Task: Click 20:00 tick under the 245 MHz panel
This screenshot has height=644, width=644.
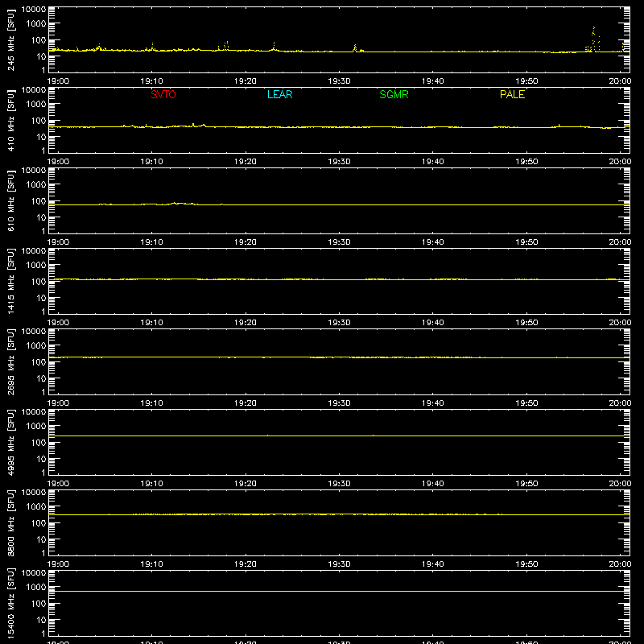Action: coord(620,81)
